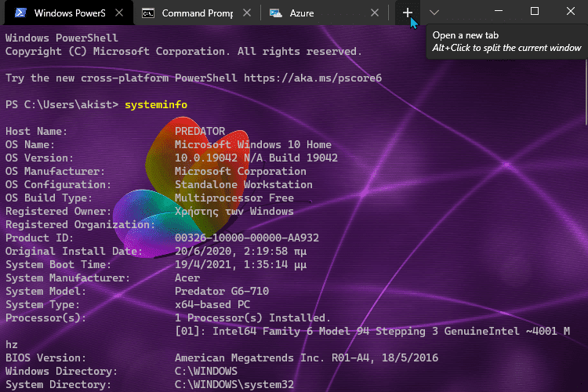
Task: Click the '1 Processor(s) Installed.' text
Action: point(252,318)
